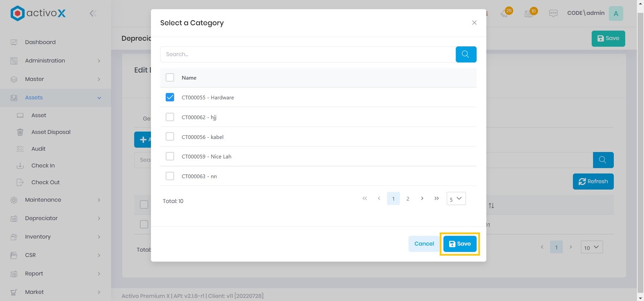Cancel the category selection dialog

(x=424, y=244)
